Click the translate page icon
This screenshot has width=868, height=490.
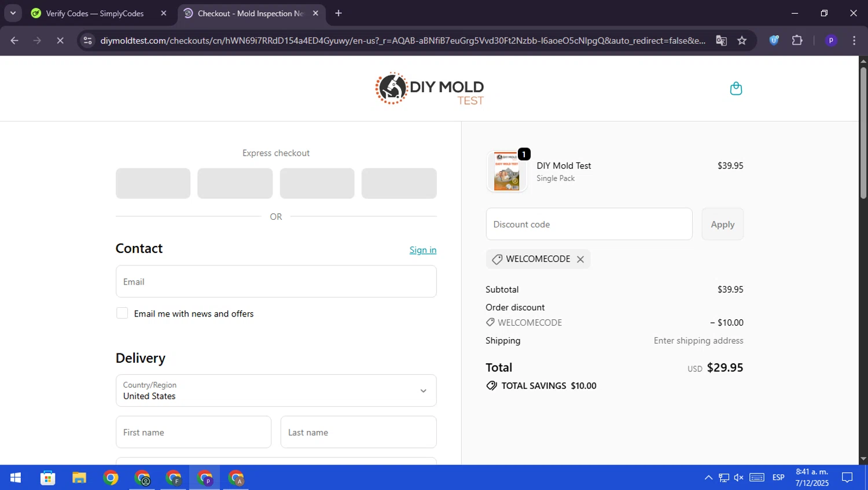[x=721, y=40]
